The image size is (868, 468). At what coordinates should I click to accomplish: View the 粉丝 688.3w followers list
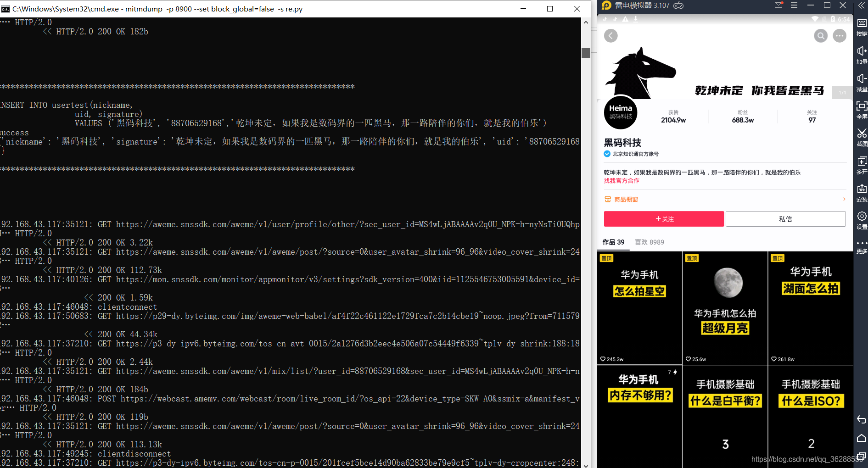coord(743,117)
